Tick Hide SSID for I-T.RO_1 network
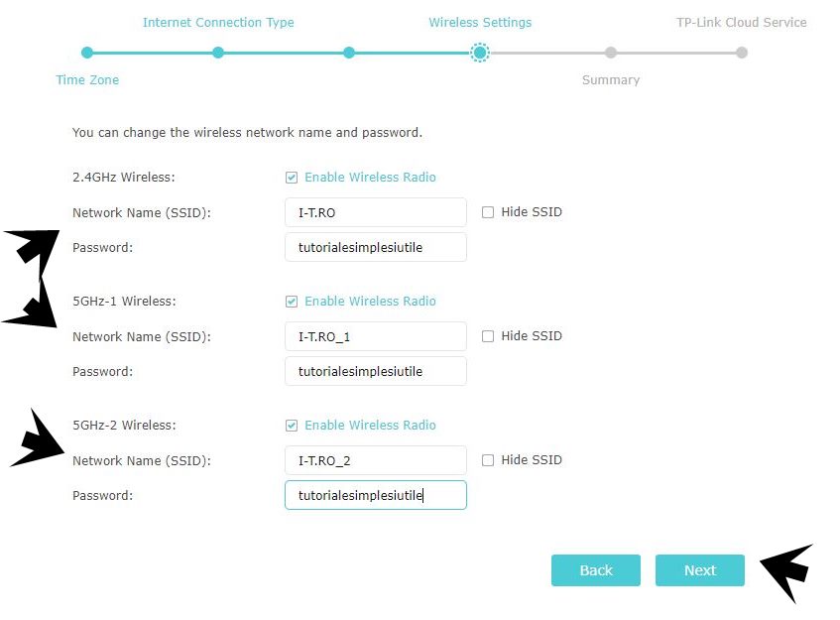This screenshot has height=620, width=840. click(488, 336)
